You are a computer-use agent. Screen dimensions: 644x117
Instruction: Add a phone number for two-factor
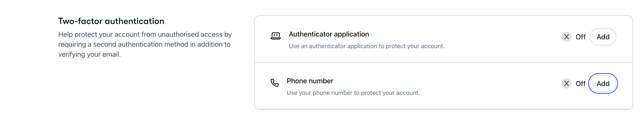(603, 83)
